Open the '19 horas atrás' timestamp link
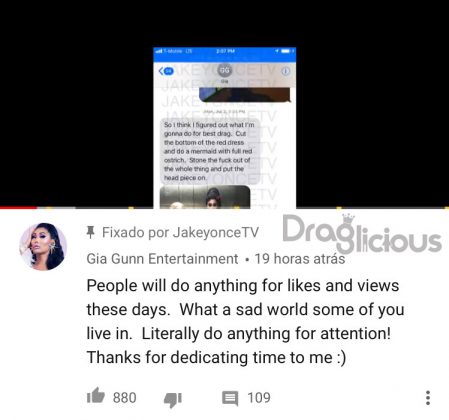Screen dimensions: 449x420 coord(300,259)
